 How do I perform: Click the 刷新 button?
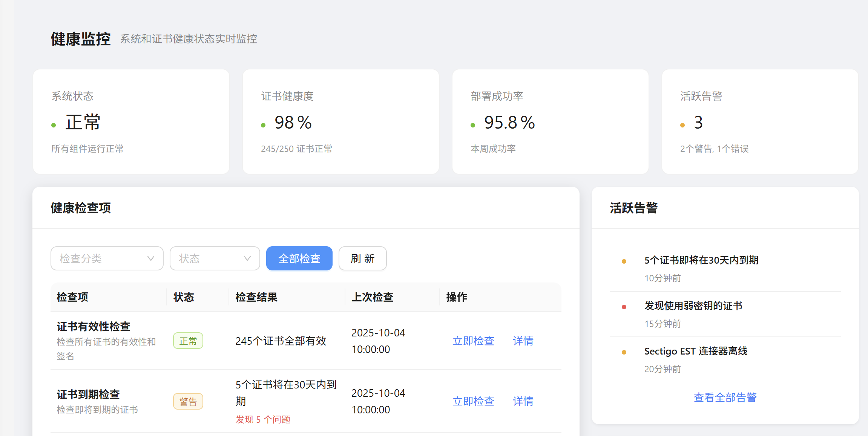pyautogui.click(x=362, y=258)
